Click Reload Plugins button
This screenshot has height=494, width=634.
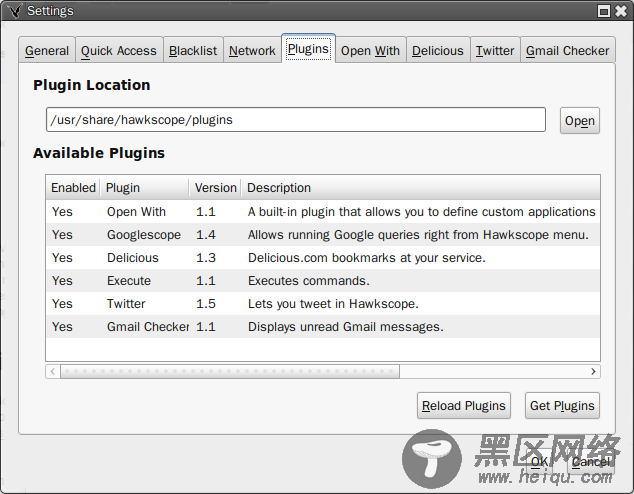[464, 405]
